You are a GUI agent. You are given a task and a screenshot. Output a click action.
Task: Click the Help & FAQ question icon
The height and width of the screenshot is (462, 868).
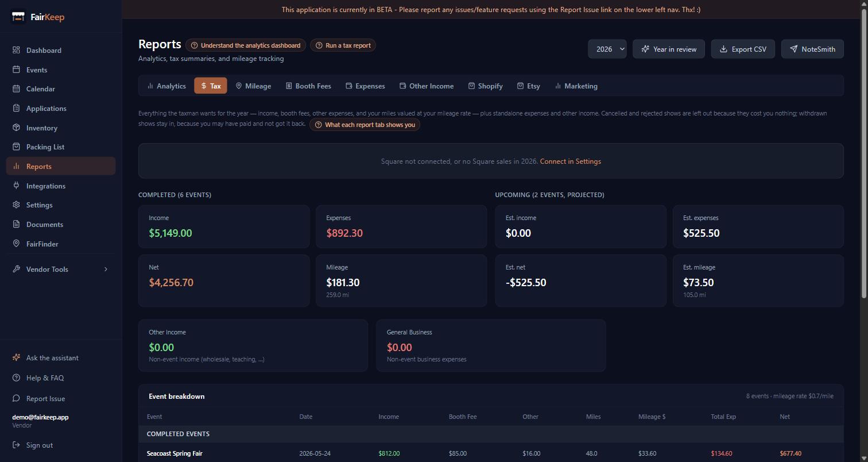pyautogui.click(x=16, y=378)
